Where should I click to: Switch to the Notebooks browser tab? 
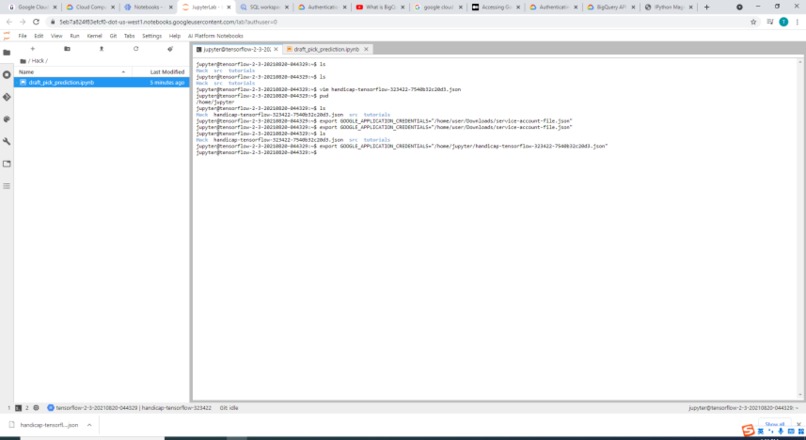click(x=148, y=7)
